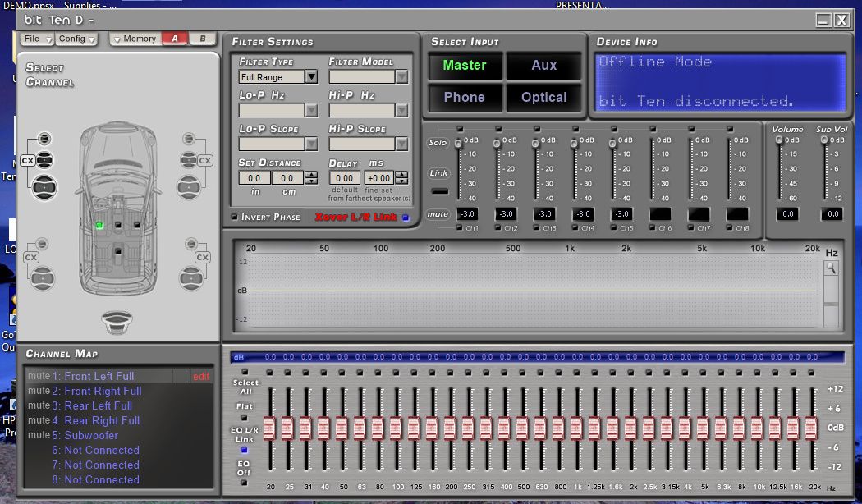Click the front right CX coaxial icon
Screen dimensions: 862x504
[x=204, y=161]
